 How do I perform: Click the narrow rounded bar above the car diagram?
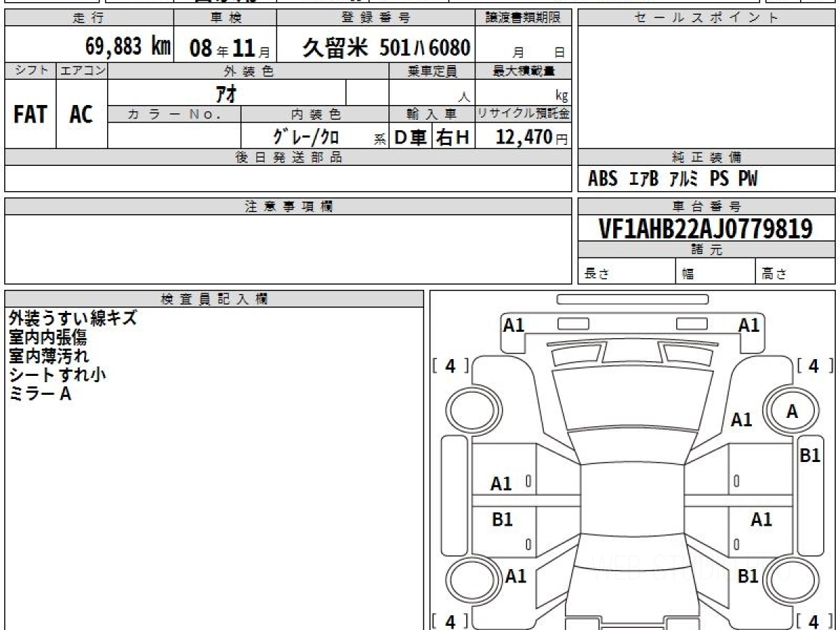tap(632, 300)
